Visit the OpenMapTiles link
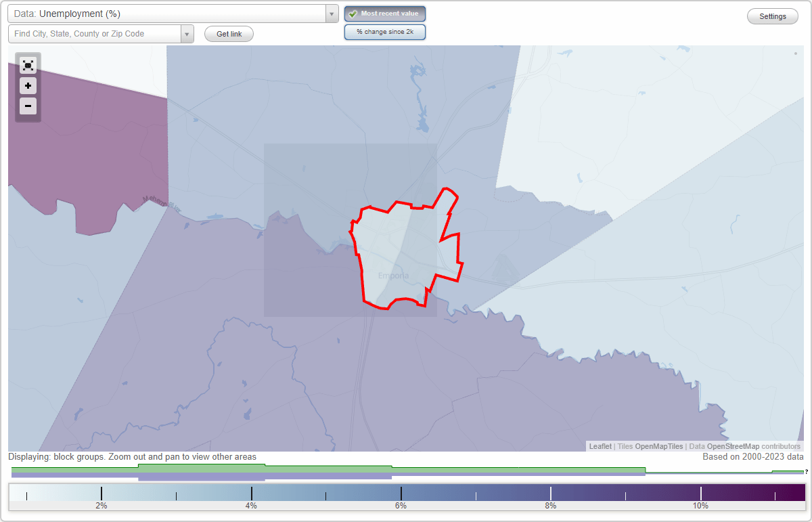The height and width of the screenshot is (522, 812). click(x=660, y=446)
